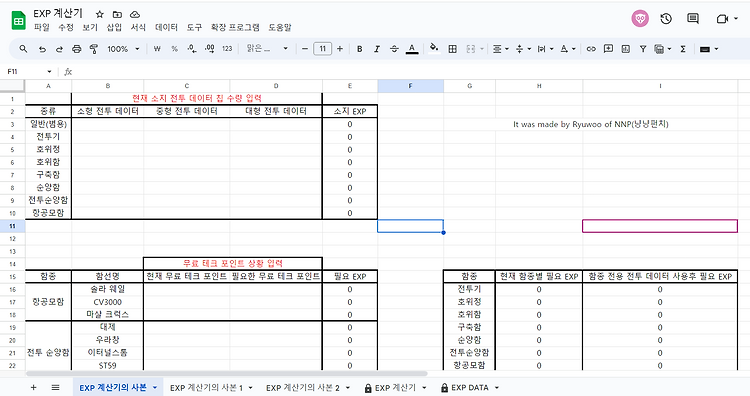
Task: Start a video meeting camera icon
Action: [x=722, y=19]
